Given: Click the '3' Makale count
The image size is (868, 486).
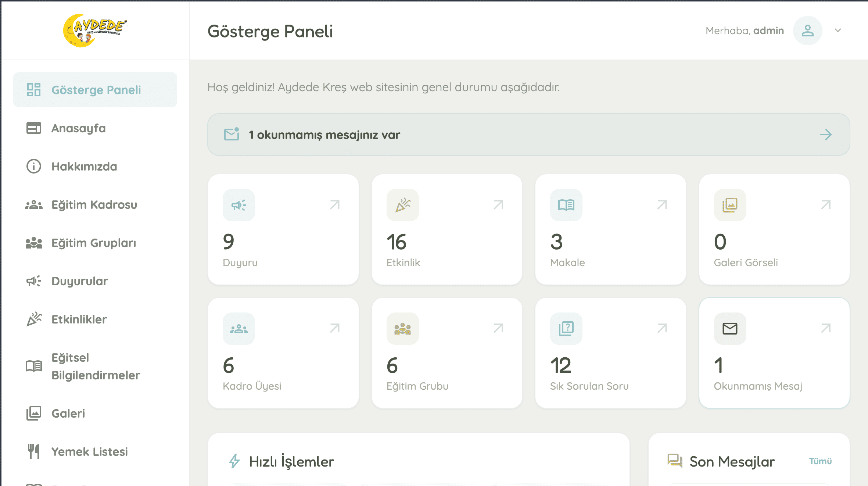Looking at the screenshot, I should 556,242.
